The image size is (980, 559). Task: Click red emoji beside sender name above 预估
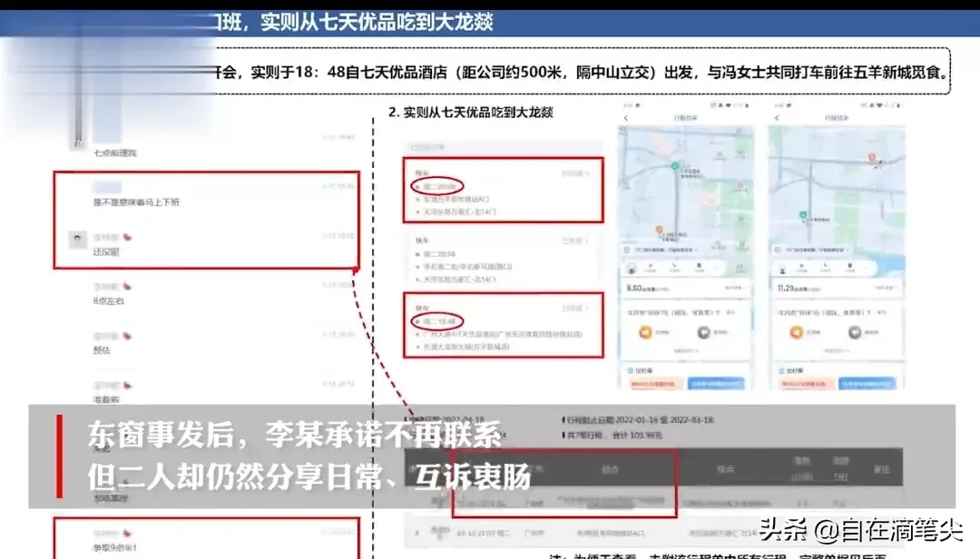[128, 336]
